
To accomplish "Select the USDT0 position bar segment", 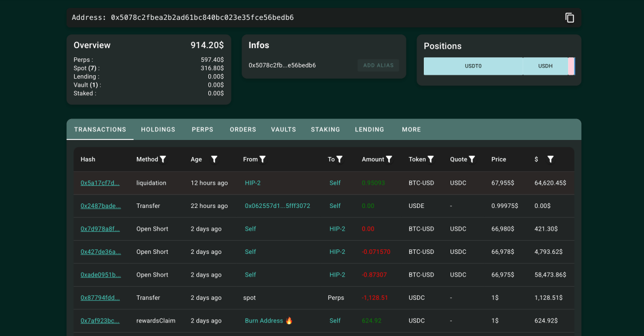I will 473,66.
